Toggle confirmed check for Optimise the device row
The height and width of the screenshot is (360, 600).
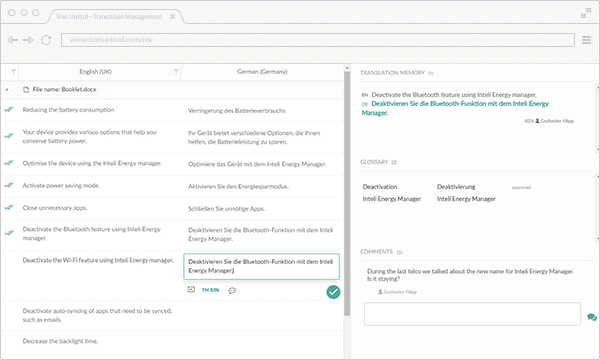8,163
